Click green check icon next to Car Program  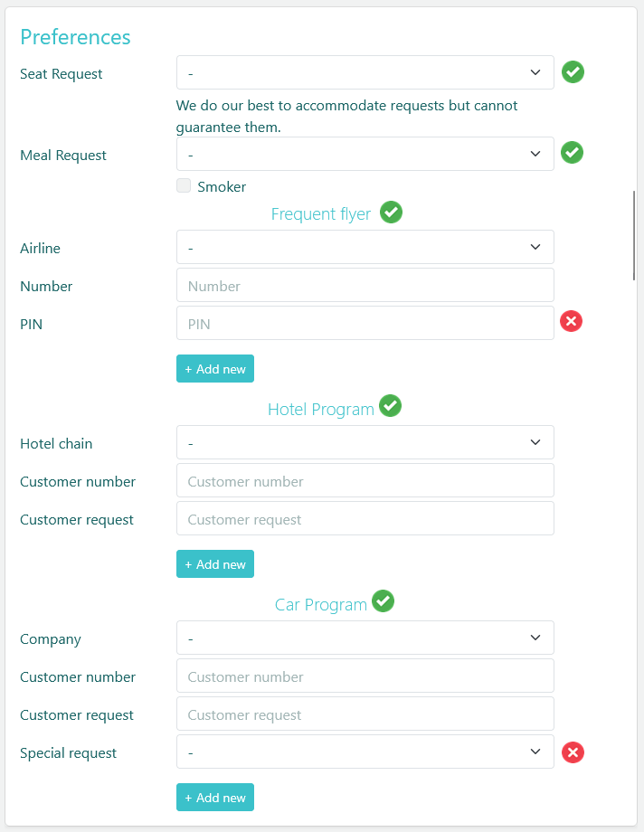click(384, 601)
